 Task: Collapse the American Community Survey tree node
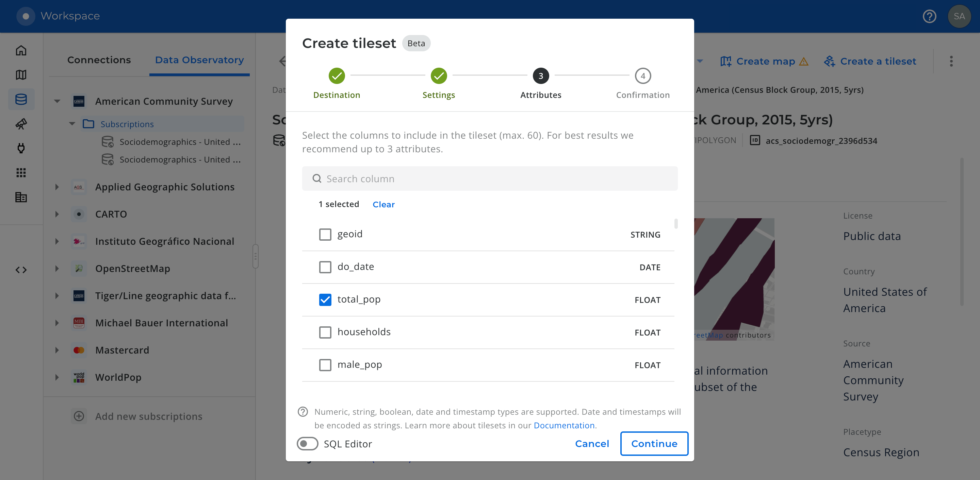coord(57,101)
